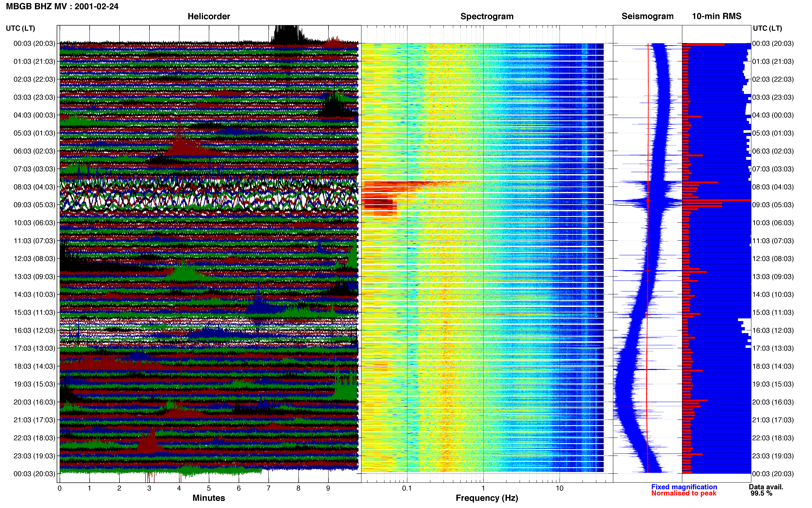Click the right '10:03 (06:03)' time label
Image resolution: width=812 pixels, height=508 pixels.
pyautogui.click(x=773, y=223)
